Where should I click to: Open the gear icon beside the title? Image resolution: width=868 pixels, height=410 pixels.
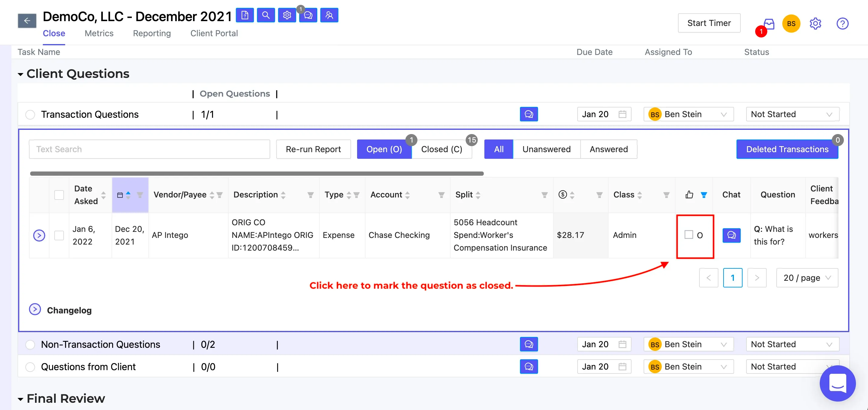pyautogui.click(x=287, y=15)
